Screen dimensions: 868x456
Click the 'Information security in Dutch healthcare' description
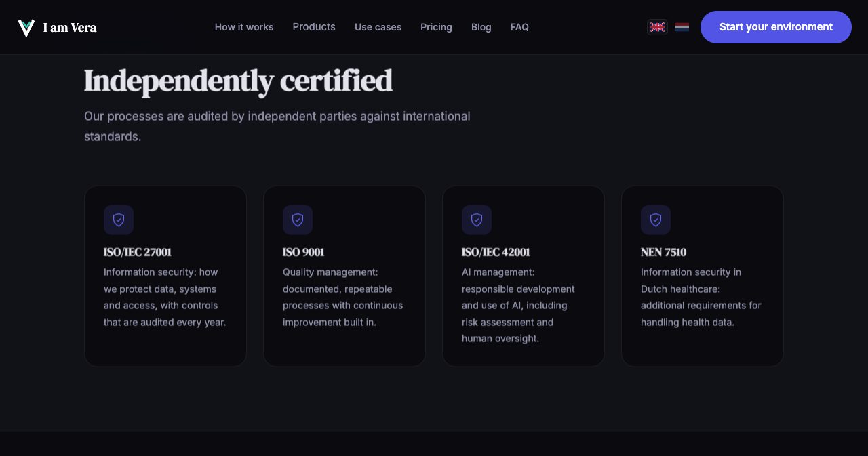(x=701, y=297)
